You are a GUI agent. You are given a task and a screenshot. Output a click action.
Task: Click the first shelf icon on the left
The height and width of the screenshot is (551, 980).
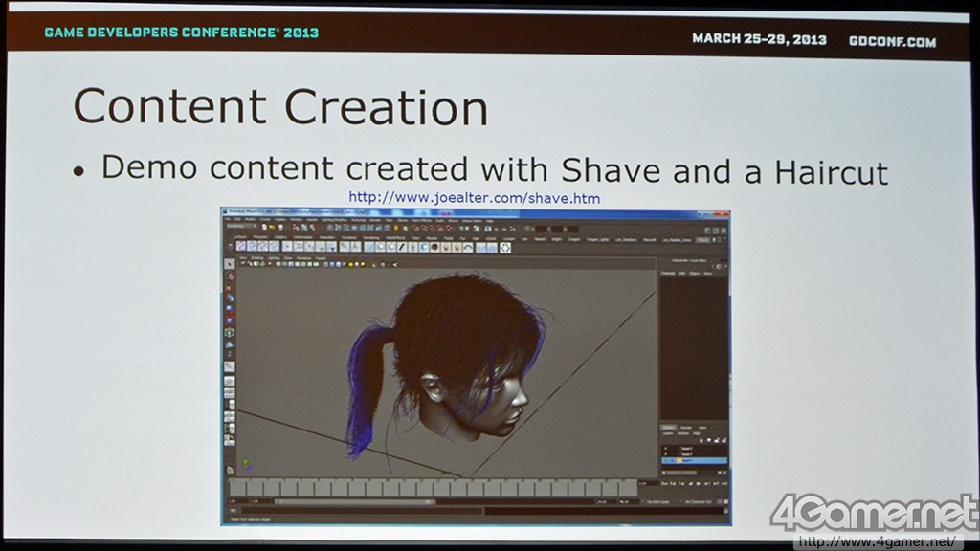240,248
